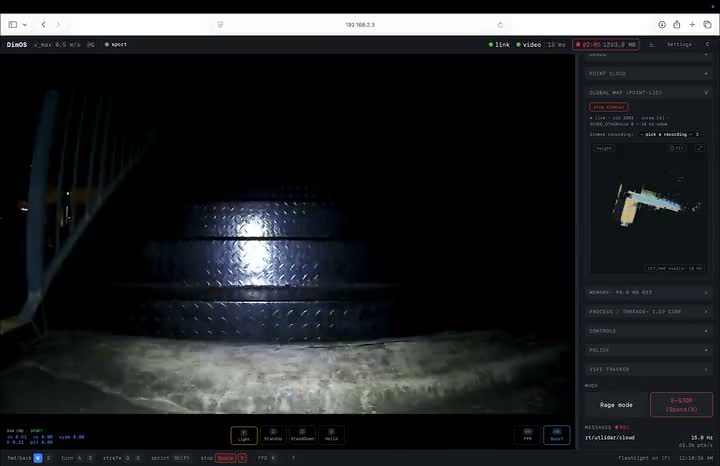Click the W forward key indicator
720x466 pixels.
[38, 458]
